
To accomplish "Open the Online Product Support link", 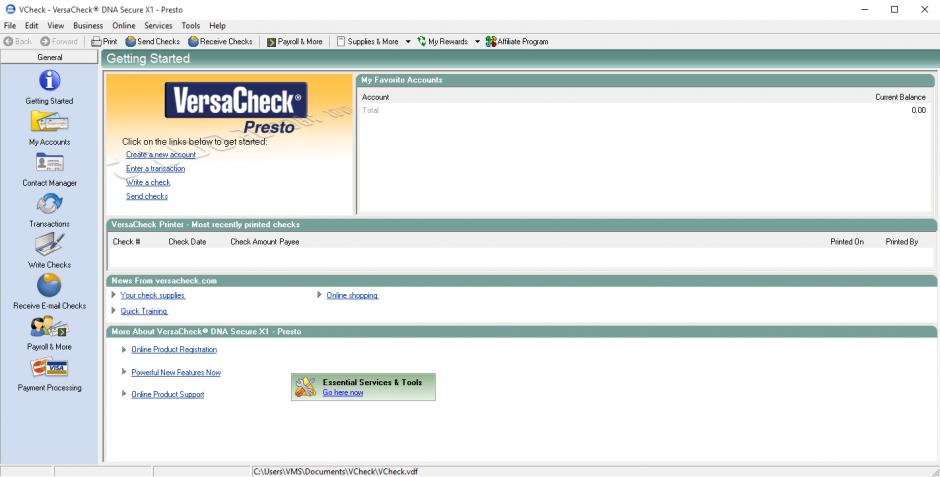I will coord(168,394).
